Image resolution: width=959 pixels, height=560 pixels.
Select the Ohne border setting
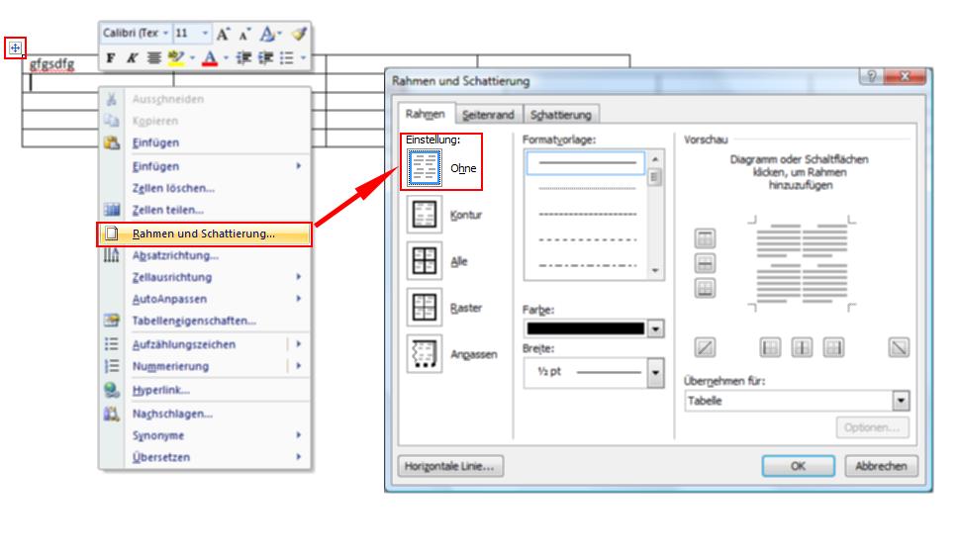point(424,168)
